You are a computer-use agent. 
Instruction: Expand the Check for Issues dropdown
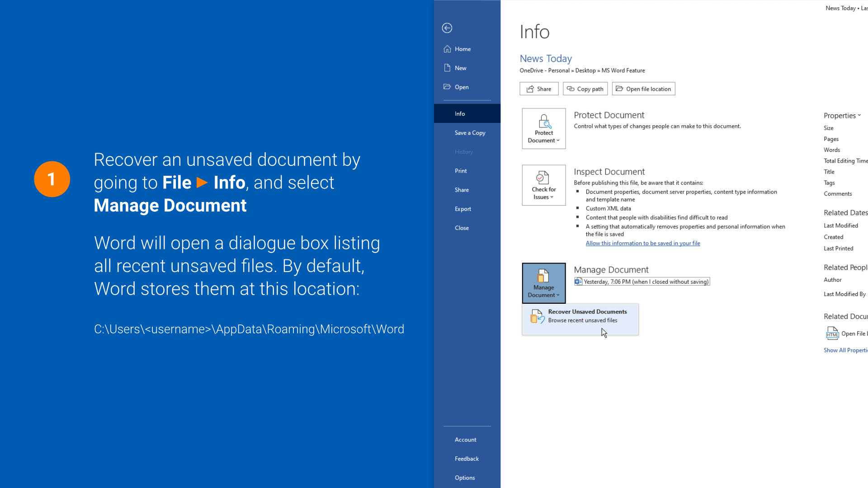click(x=544, y=185)
